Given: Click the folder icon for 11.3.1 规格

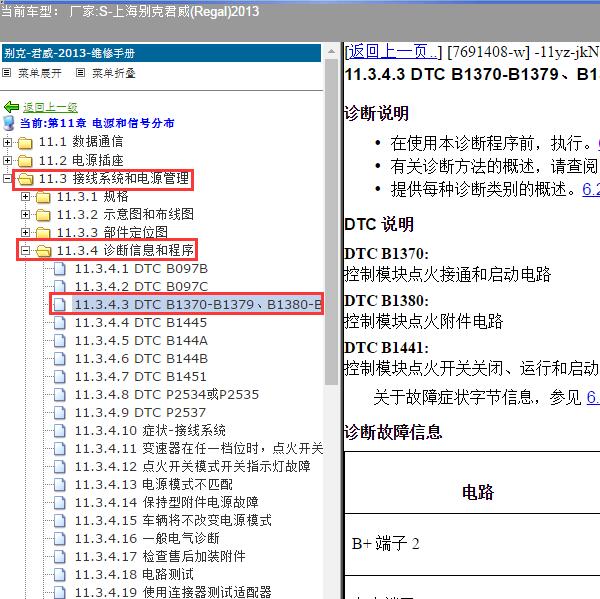Looking at the screenshot, I should pyautogui.click(x=43, y=197).
